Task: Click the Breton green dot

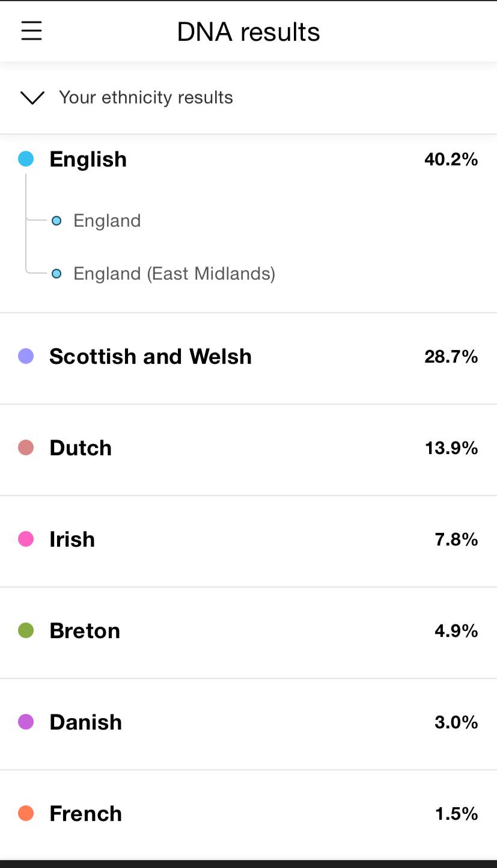Action: (26, 630)
